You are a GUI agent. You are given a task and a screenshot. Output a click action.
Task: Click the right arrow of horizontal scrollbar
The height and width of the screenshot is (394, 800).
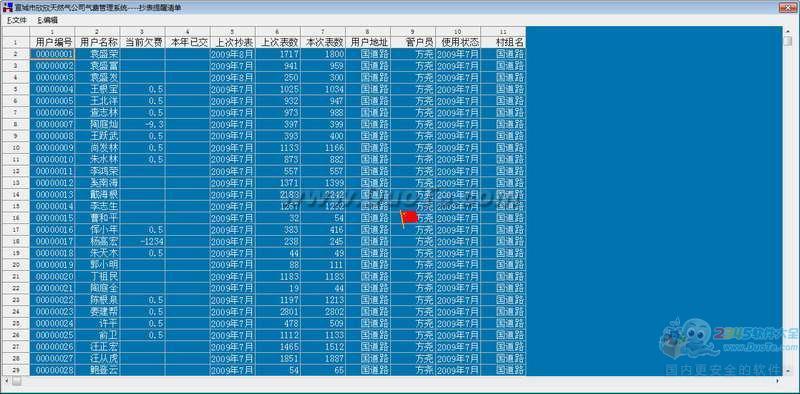coord(778,381)
